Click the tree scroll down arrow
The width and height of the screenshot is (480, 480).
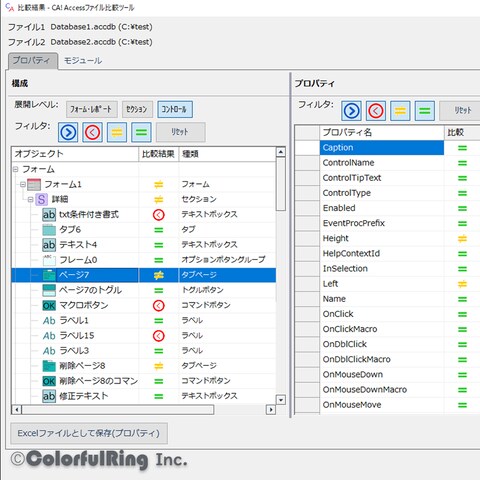(x=281, y=400)
